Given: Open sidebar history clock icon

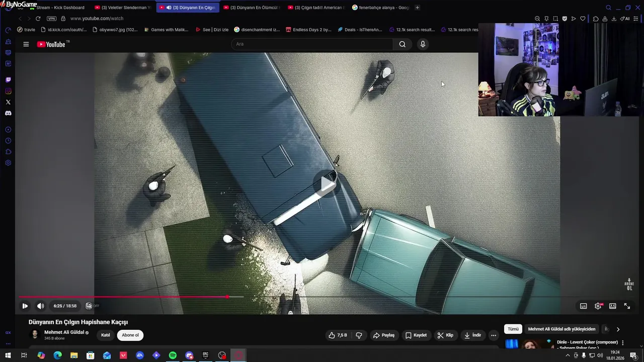Looking at the screenshot, I should click(8, 141).
